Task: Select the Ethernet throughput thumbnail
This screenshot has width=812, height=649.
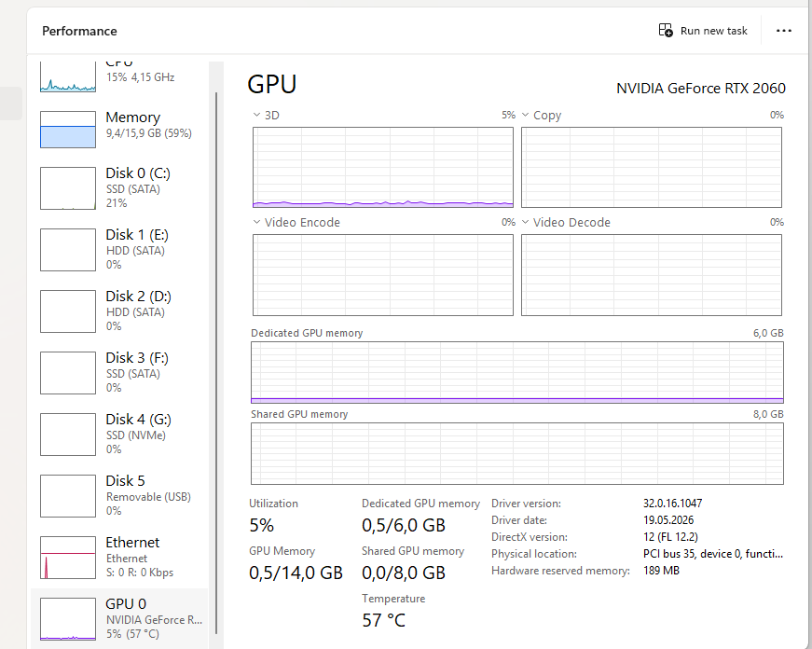Action: click(68, 558)
